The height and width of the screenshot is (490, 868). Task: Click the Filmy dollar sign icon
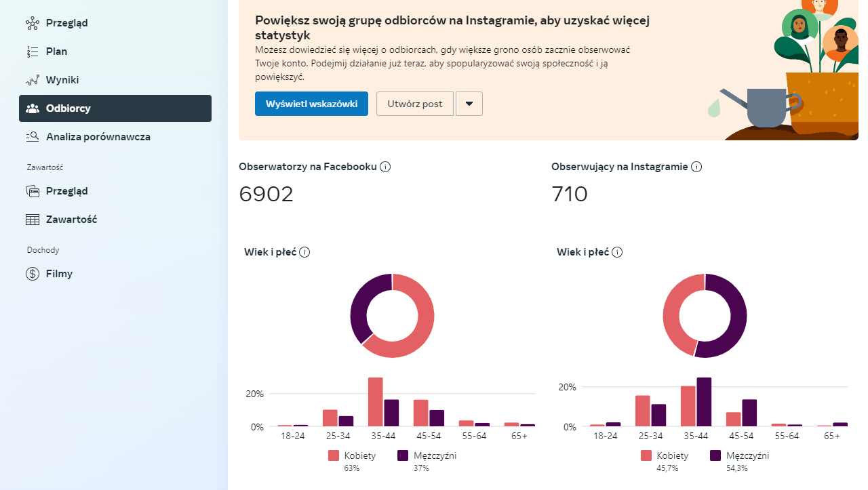click(x=33, y=274)
